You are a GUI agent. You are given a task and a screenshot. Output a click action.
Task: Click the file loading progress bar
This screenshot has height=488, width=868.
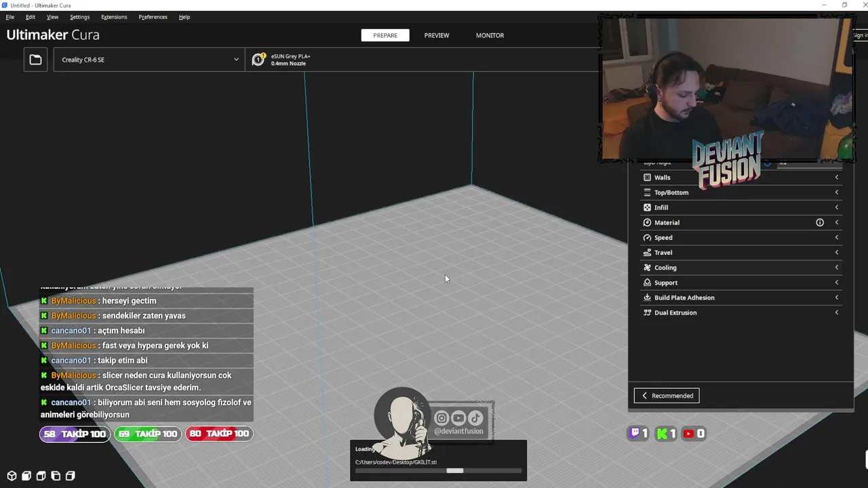click(438, 470)
